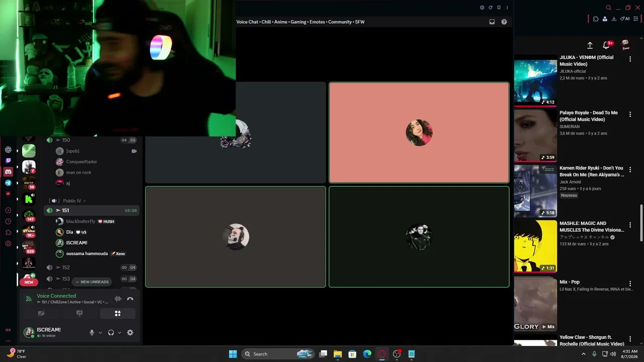The height and width of the screenshot is (362, 644).
Task: Reload the Discord sidebar panel
Action: click(x=491, y=8)
